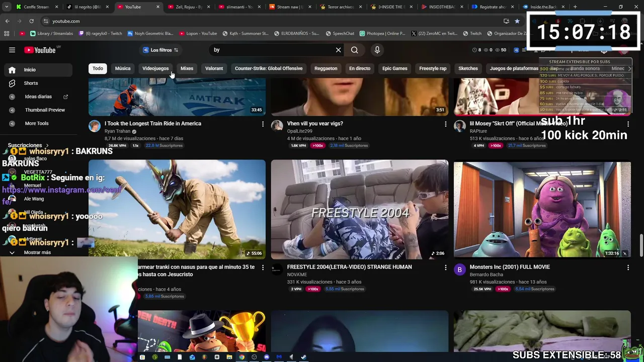Screen dimensions: 644x362
Task: Select the 'Epic Games' filter chip
Action: coord(394,68)
